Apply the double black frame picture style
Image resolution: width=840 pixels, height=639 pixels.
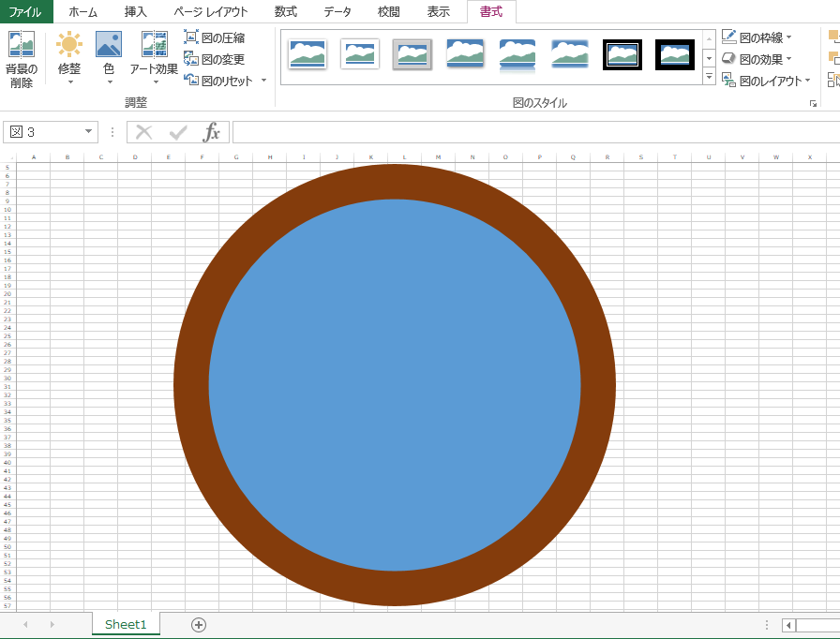(622, 54)
